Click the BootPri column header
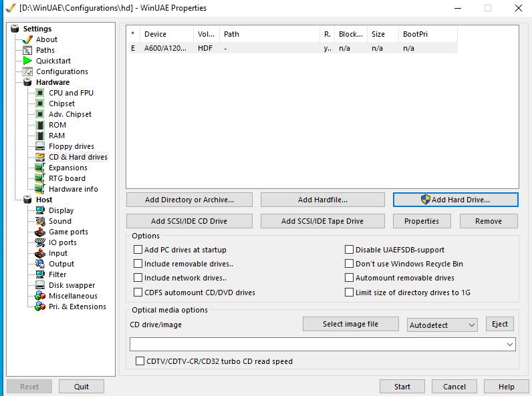 pyautogui.click(x=428, y=34)
